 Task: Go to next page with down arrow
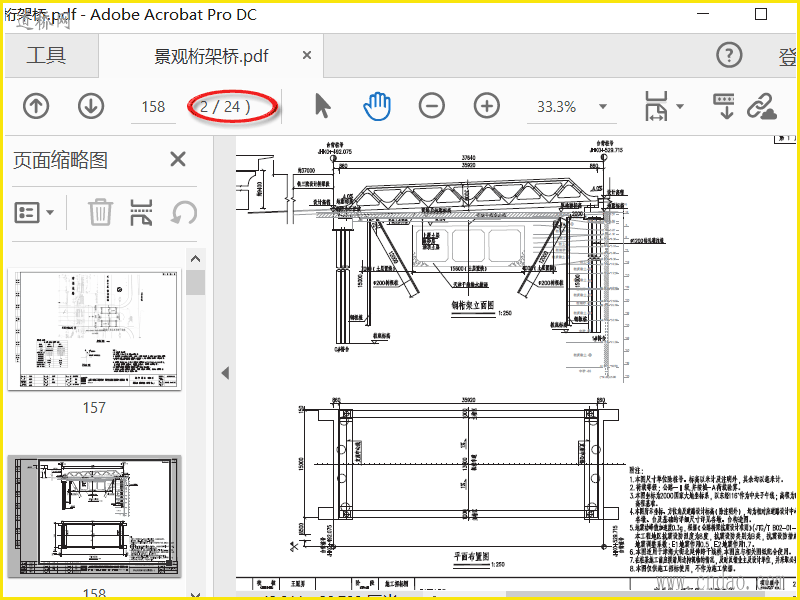point(91,106)
